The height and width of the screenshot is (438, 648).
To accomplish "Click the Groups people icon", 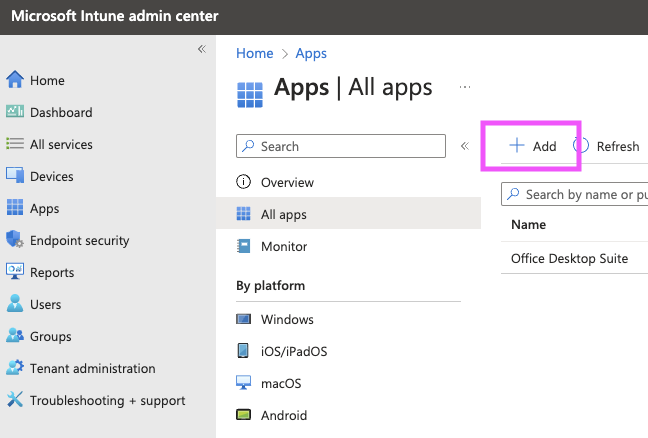I will click(x=14, y=336).
